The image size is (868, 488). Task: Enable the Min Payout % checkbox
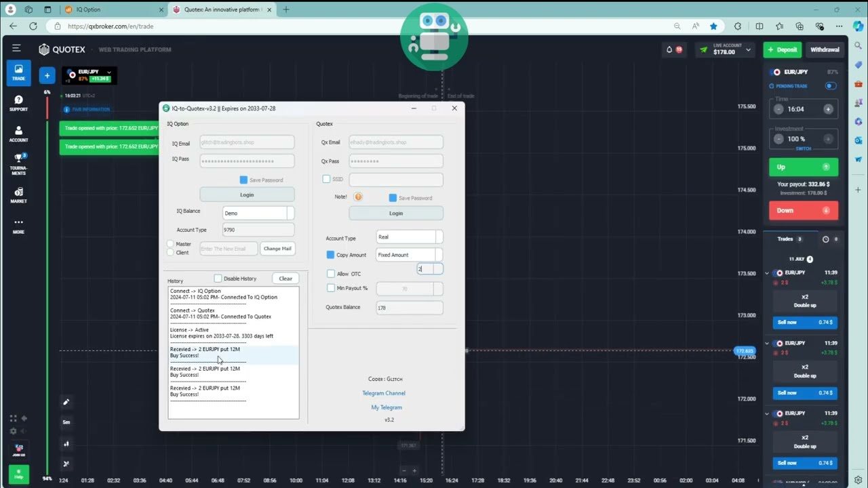tap(330, 288)
